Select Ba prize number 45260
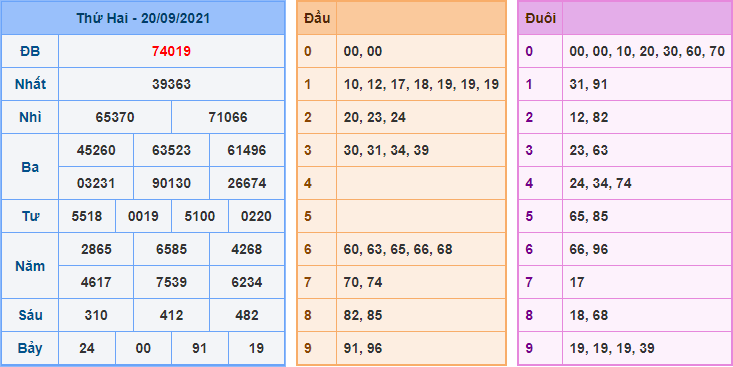Viewport: 733px width, 367px height. pyautogui.click(x=96, y=150)
